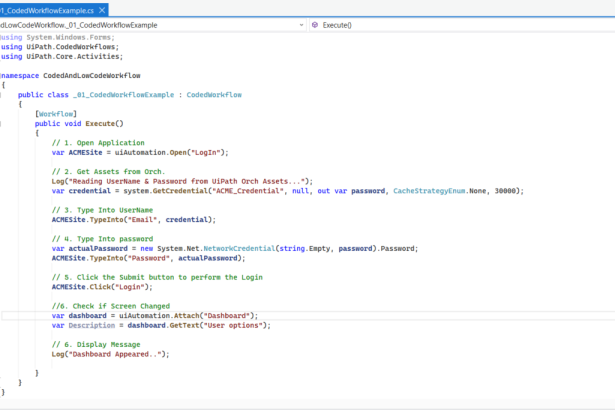Place cursor on Execute method name in declaration
The image size is (615, 410).
click(102, 123)
